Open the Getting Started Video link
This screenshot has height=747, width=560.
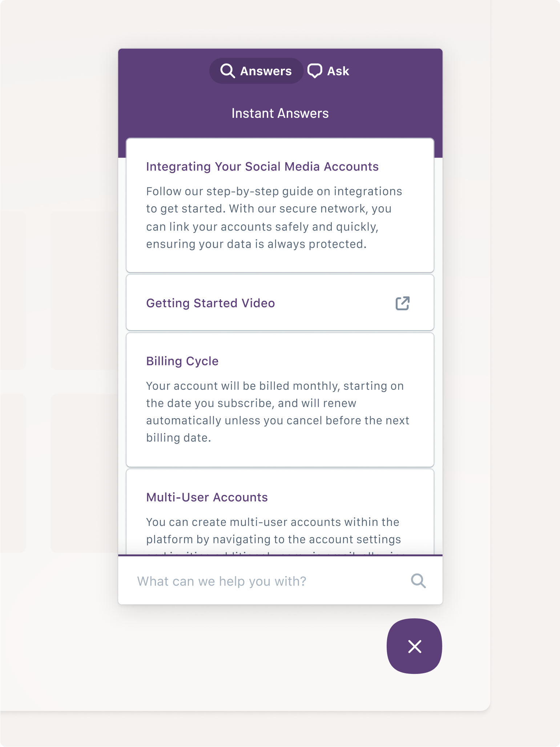pyautogui.click(x=210, y=303)
